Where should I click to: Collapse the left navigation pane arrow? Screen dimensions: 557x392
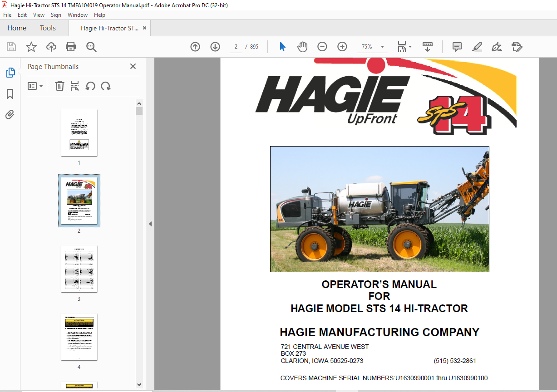(150, 224)
